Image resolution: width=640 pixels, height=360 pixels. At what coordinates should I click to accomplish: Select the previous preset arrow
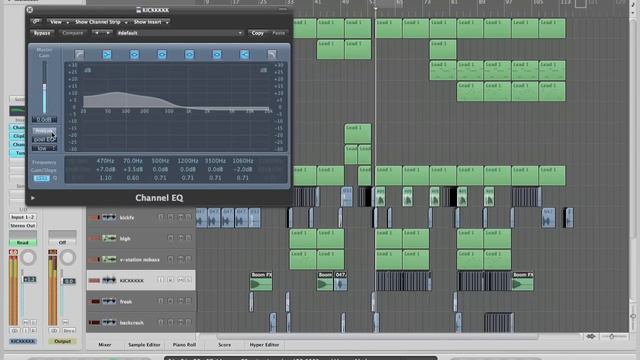click(97, 33)
